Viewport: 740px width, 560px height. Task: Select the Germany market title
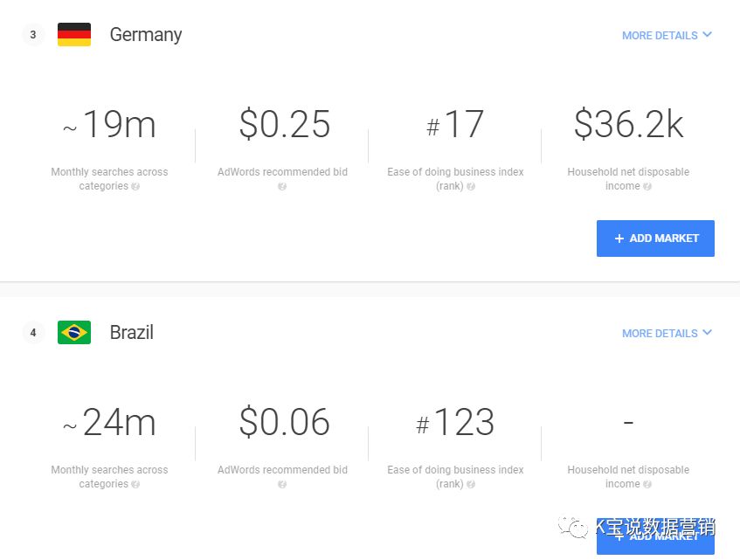pos(146,35)
